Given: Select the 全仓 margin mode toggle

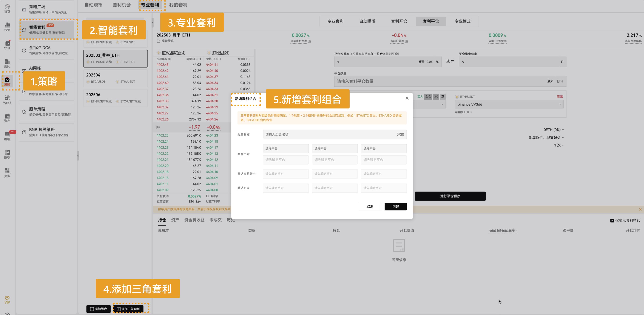Looking at the screenshot, I should coord(428,97).
